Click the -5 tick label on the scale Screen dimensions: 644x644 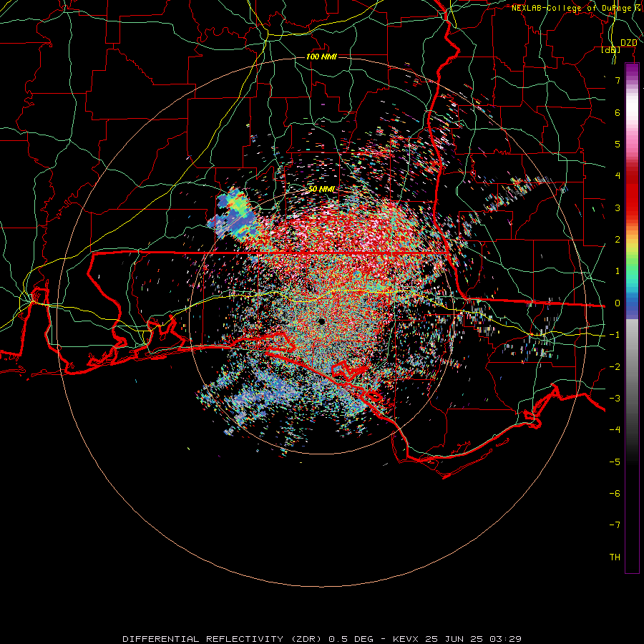coord(615,462)
